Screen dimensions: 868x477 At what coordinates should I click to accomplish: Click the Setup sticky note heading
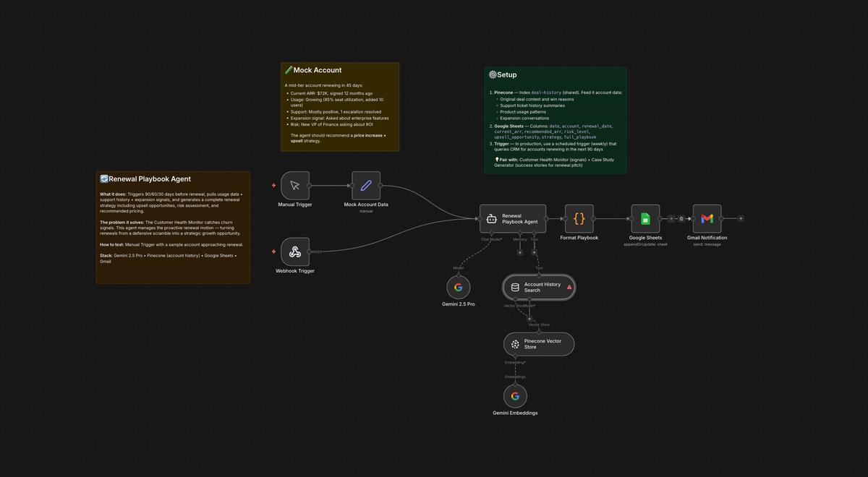pos(503,74)
